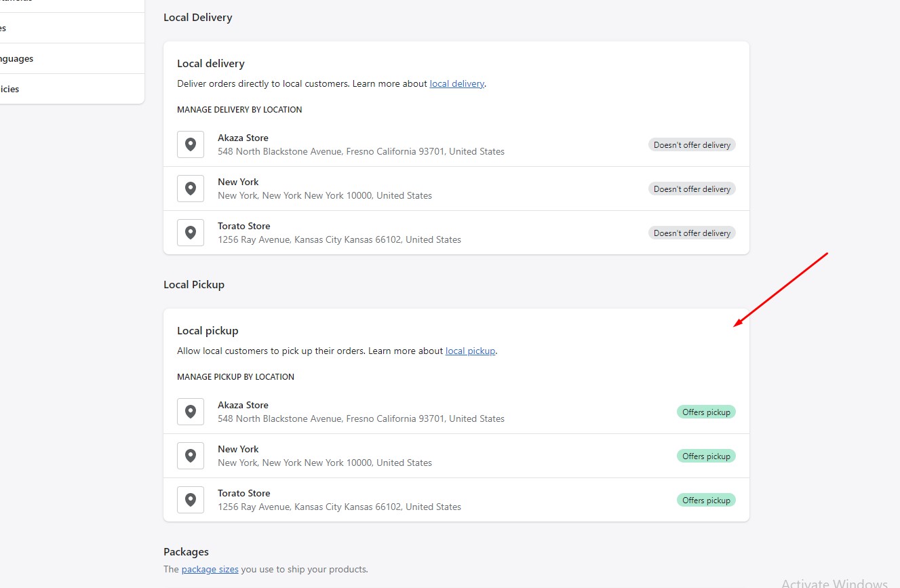Click Akaza Store pin icon under Local delivery

tap(191, 144)
